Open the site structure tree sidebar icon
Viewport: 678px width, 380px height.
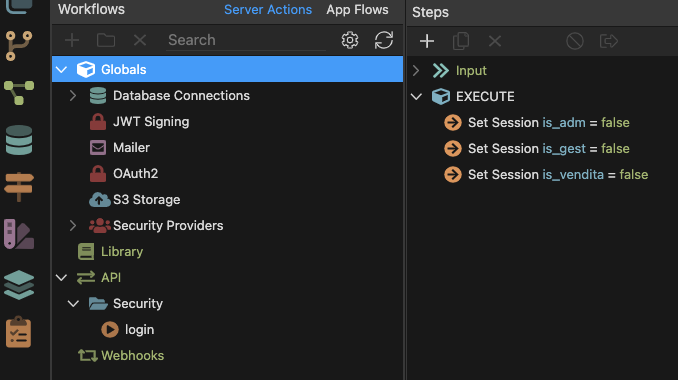19,93
